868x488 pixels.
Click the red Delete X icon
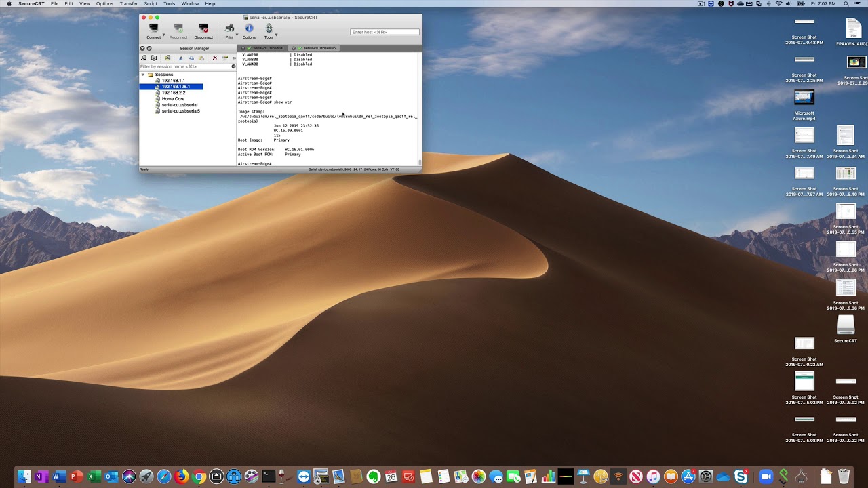(215, 58)
